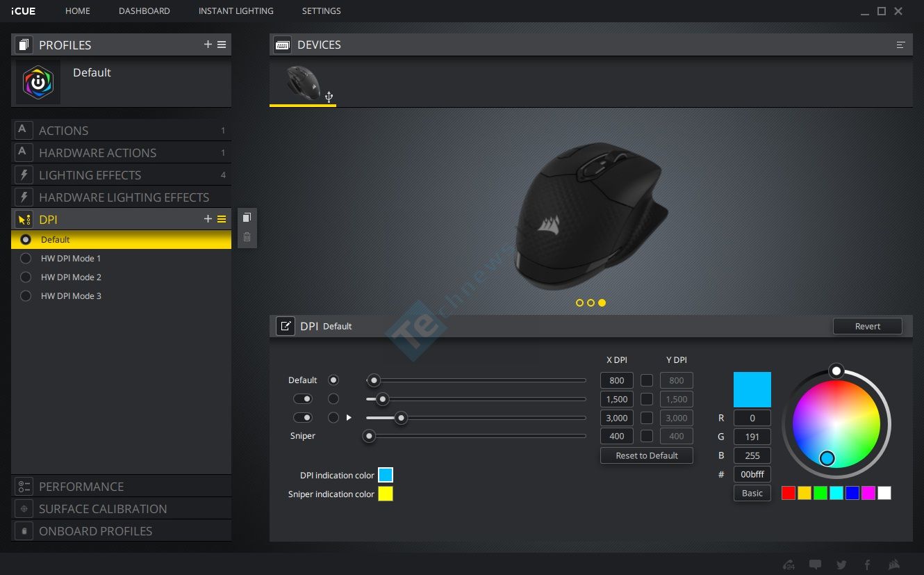The image size is (924, 575).
Task: Add a new DPI preset with plus icon
Action: pyautogui.click(x=208, y=219)
